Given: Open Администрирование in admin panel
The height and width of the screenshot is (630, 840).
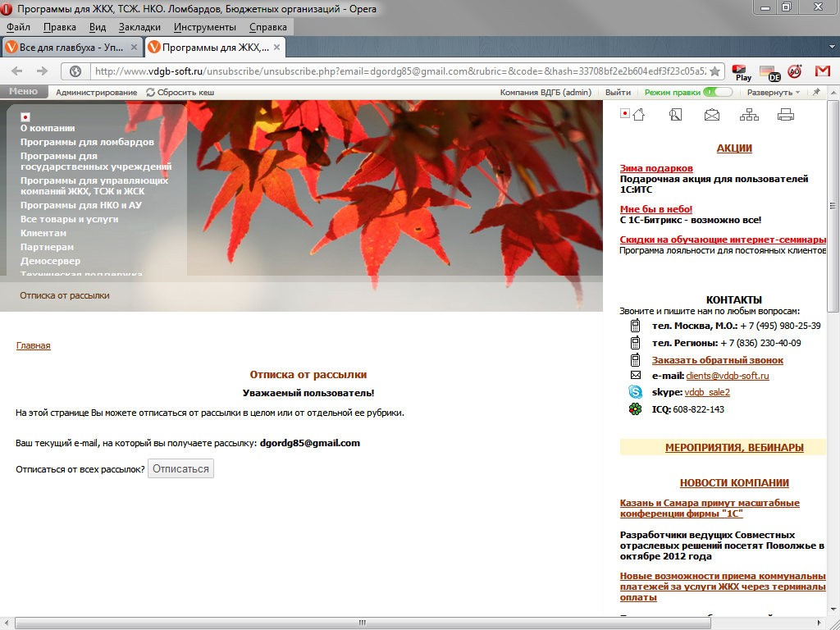Looking at the screenshot, I should tap(97, 92).
